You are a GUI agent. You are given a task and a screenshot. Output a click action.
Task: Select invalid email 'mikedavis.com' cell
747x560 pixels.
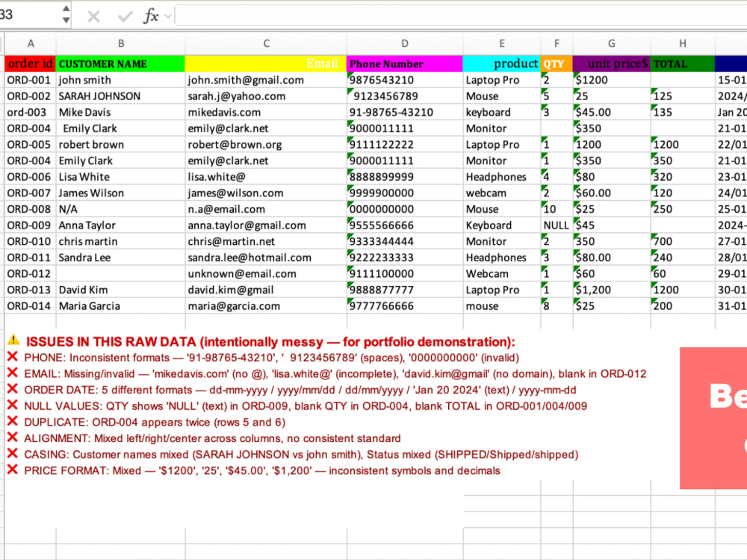point(266,113)
